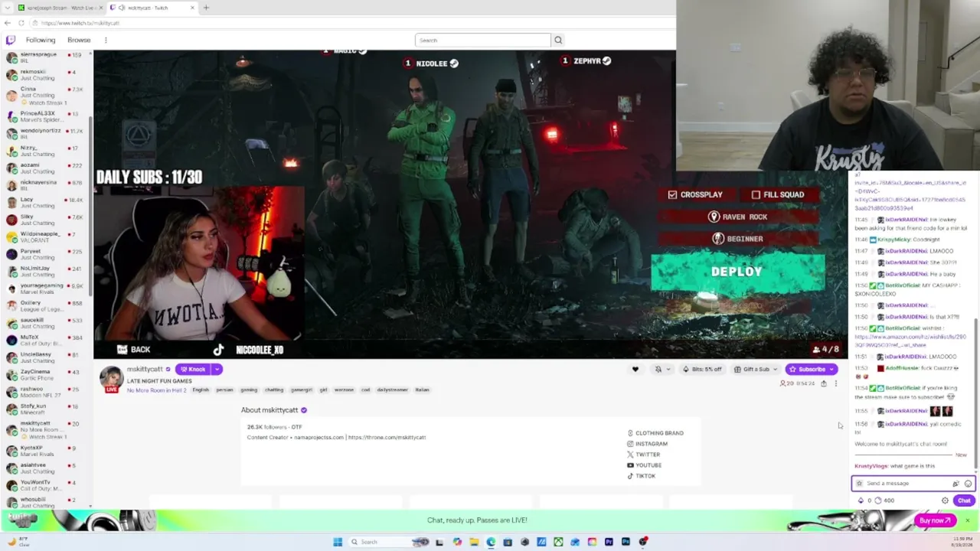Screen dimensions: 980x551
Task: Click the Twitch search input field
Action: (482, 40)
